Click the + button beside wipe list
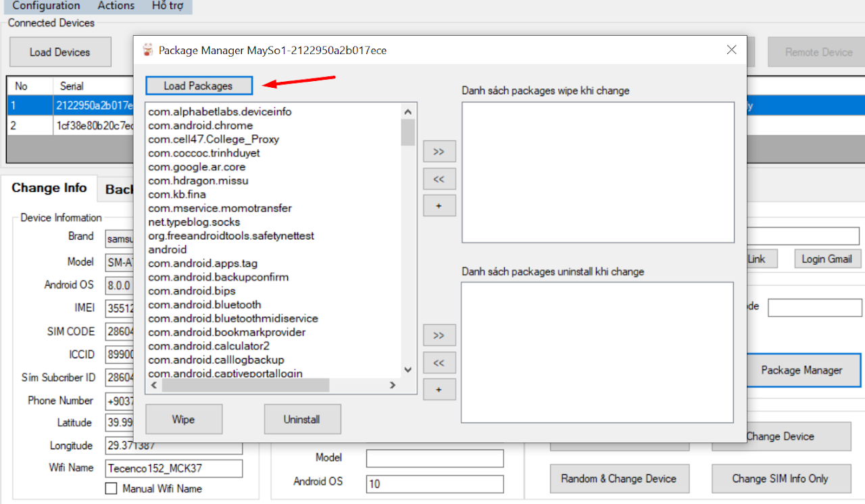865x504 pixels. click(439, 205)
